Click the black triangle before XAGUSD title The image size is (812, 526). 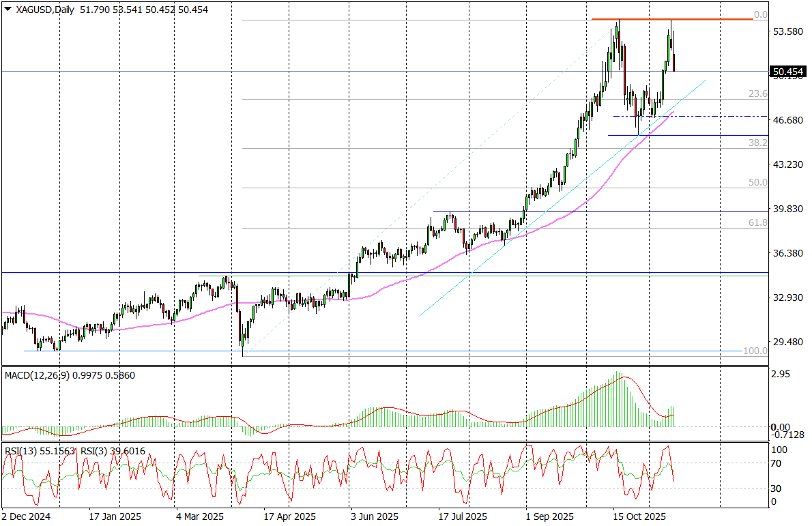(8, 10)
